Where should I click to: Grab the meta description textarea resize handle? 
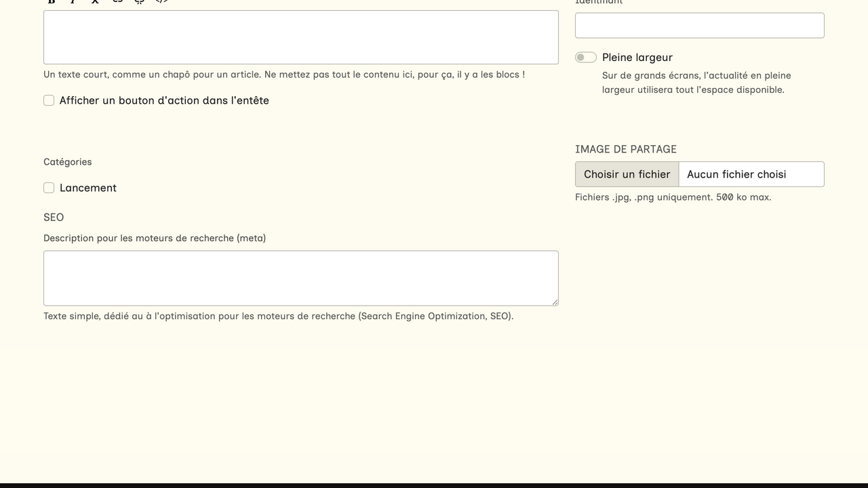click(555, 302)
